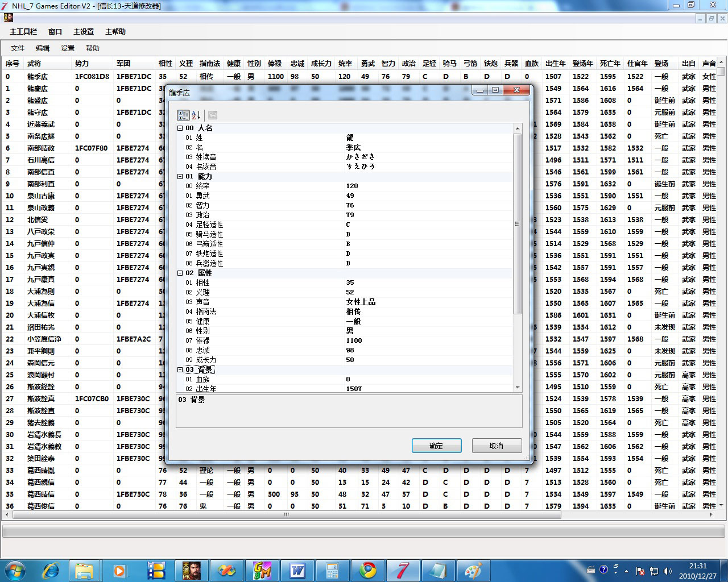Viewport: 728px width, 582px height.
Task: Click the property grid vertical scrollbar thumb
Action: click(x=517, y=224)
